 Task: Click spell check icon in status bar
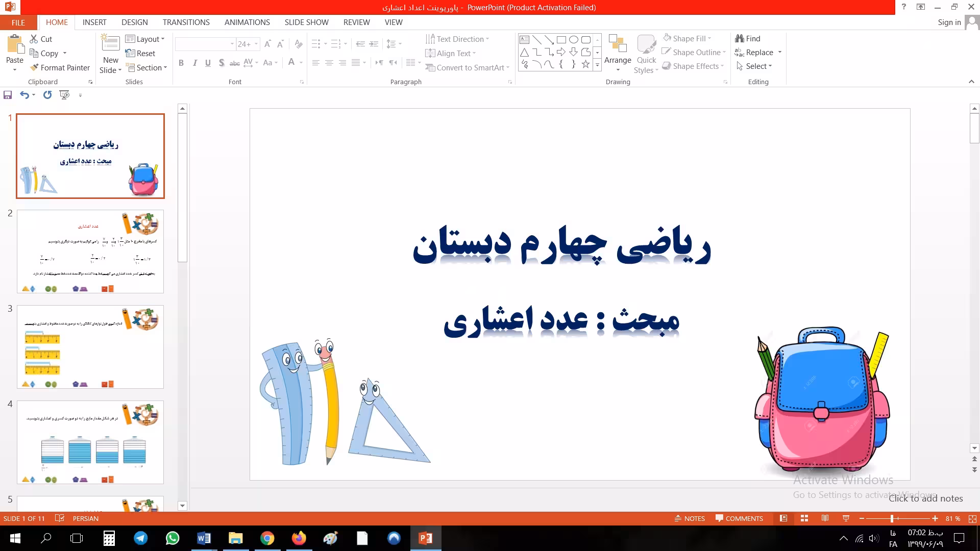[x=60, y=518]
